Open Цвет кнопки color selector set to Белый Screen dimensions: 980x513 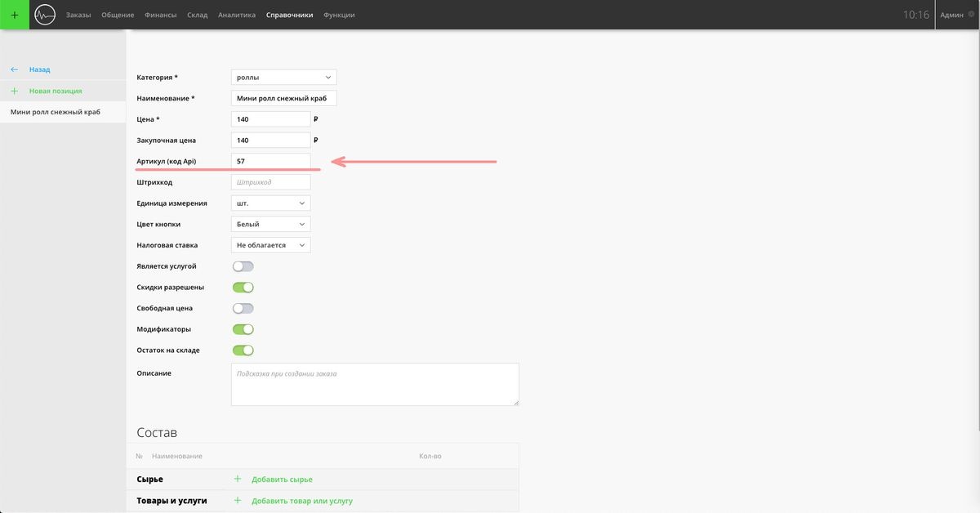[x=270, y=224]
